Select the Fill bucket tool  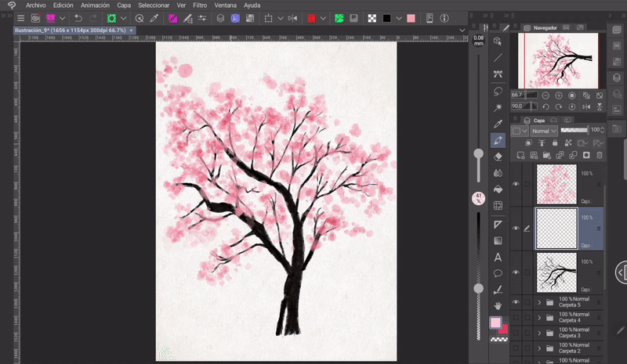(x=498, y=189)
